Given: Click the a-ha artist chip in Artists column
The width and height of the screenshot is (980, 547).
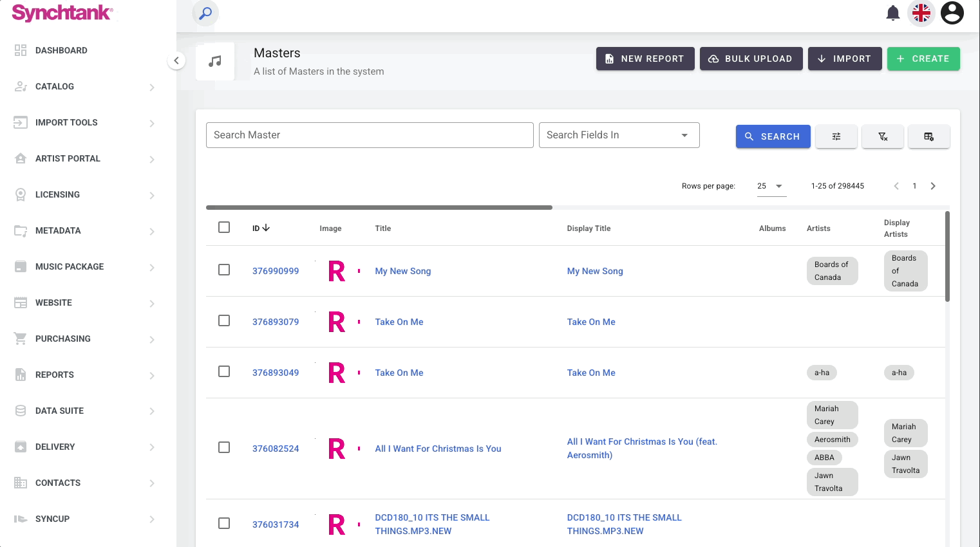Looking at the screenshot, I should 822,373.
